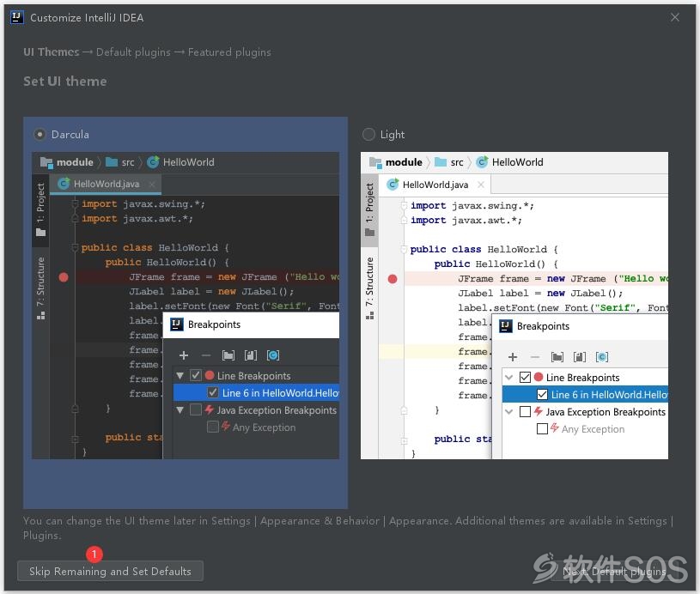Click fold marker beside public class in Darcula
This screenshot has height=594, width=700.
point(75,248)
